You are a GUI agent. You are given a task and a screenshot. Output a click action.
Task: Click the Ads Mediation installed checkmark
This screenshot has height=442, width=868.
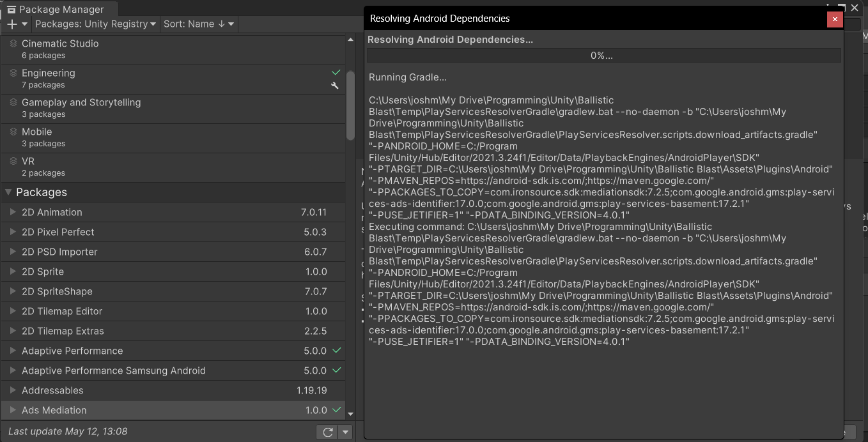click(x=337, y=410)
